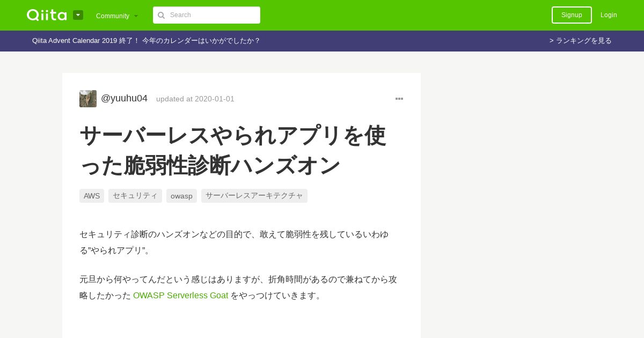Image resolution: width=644 pixels, height=338 pixels.
Task: Click the ランキングを見る link
Action: click(581, 41)
